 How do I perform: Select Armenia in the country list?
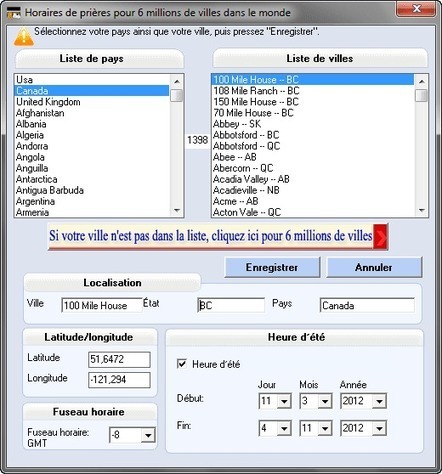pos(92,212)
